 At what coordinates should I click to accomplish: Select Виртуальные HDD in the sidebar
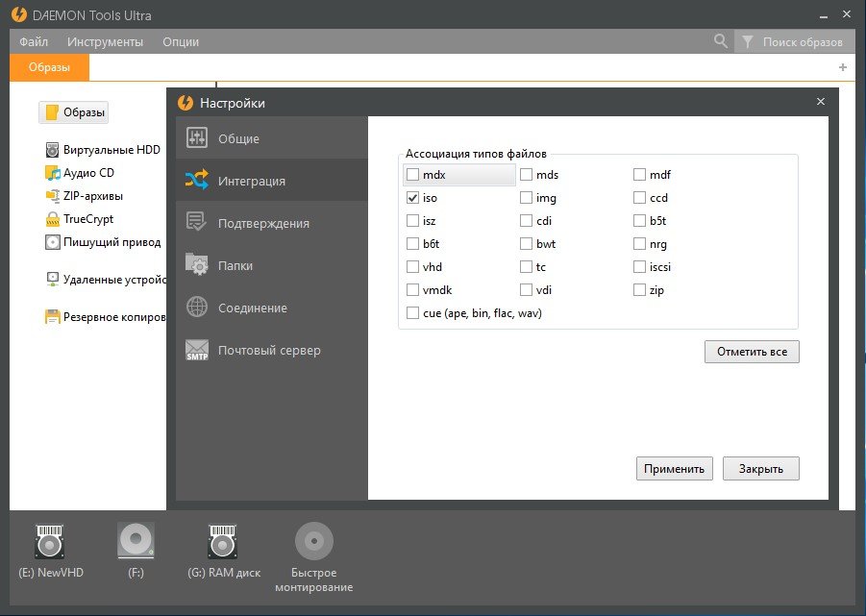[x=111, y=150]
